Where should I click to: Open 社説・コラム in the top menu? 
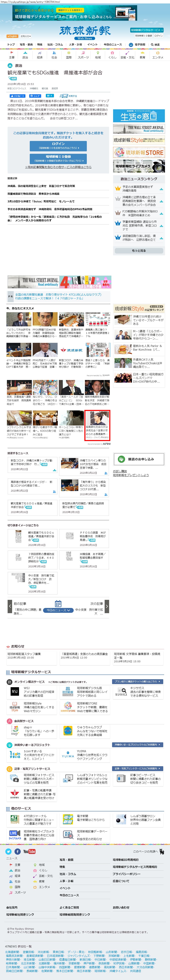(x=55, y=44)
